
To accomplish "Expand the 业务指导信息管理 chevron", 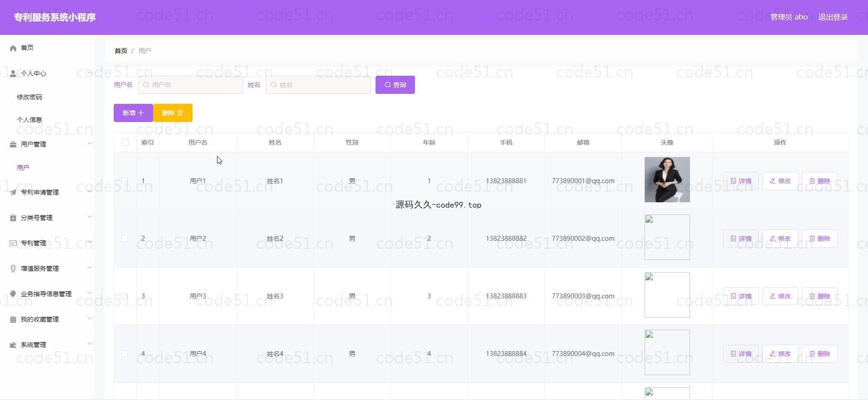I will point(89,293).
